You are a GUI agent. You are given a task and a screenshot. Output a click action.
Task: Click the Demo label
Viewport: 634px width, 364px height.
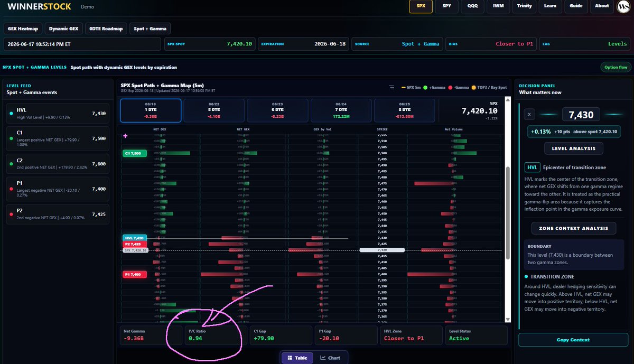[88, 7]
